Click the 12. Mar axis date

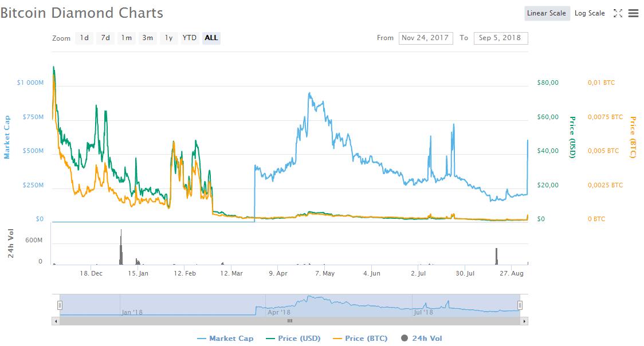click(231, 273)
